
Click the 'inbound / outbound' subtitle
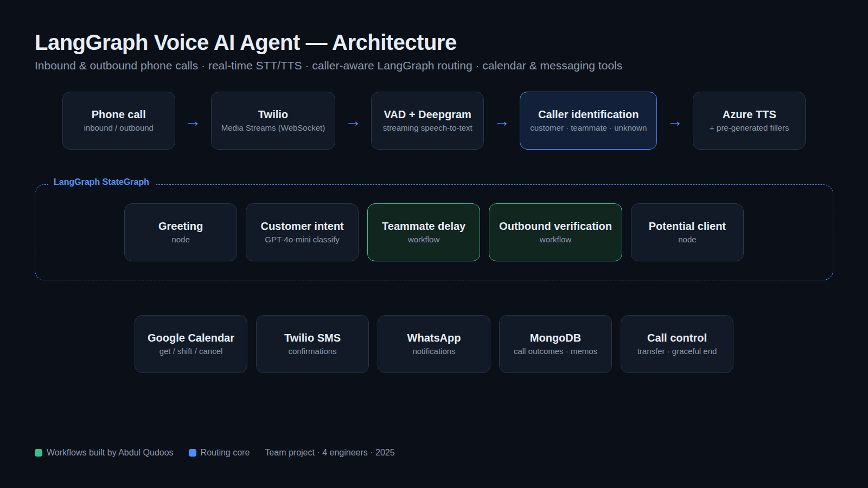point(118,128)
